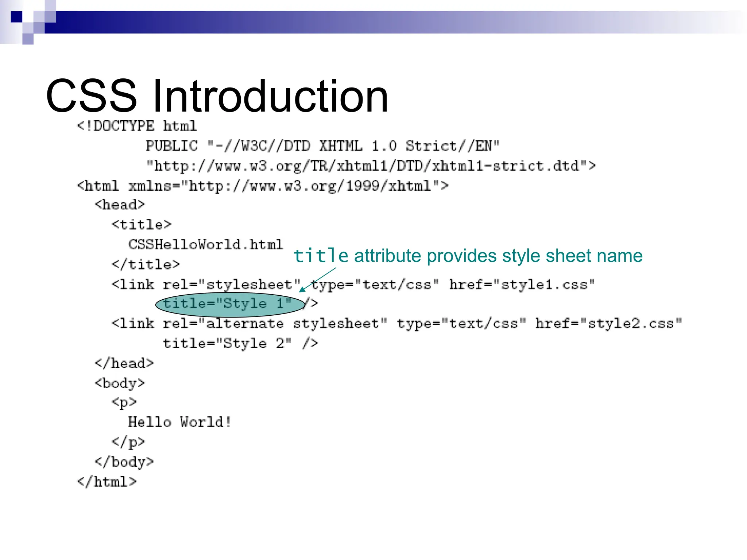
Task: Click the light purple square below header
Action: 28,39
